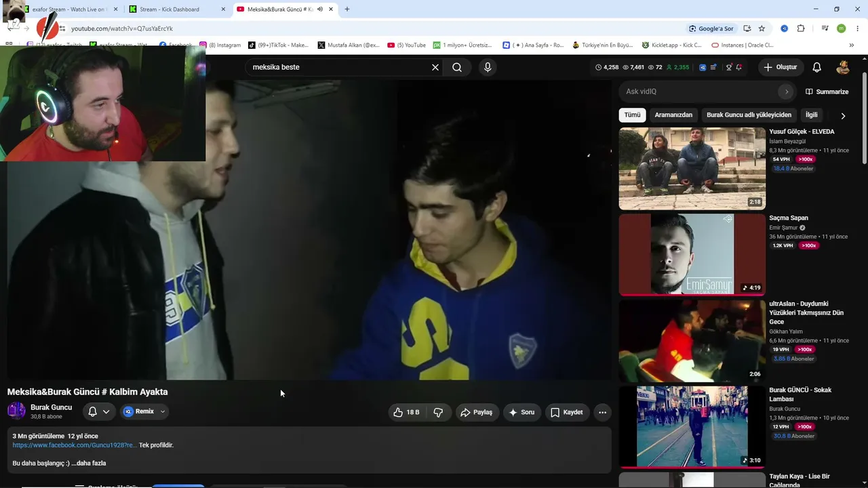This screenshot has width=868, height=488.
Task: Open the facebook.com/Guncu1928 description link
Action: pos(75,445)
